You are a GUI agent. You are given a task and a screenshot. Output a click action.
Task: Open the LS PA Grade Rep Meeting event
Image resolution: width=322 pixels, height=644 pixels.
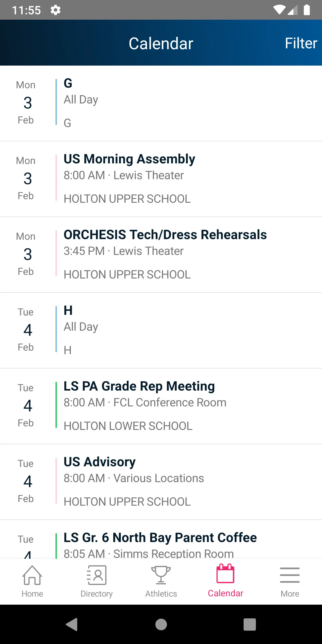point(161,406)
